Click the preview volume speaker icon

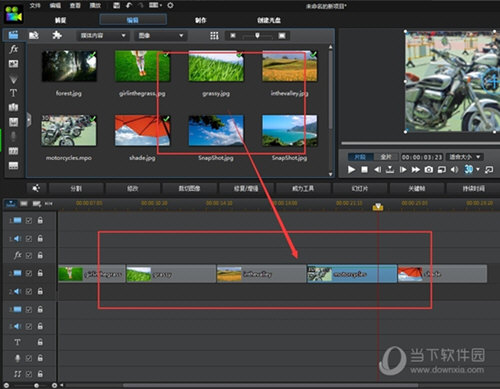point(454,170)
